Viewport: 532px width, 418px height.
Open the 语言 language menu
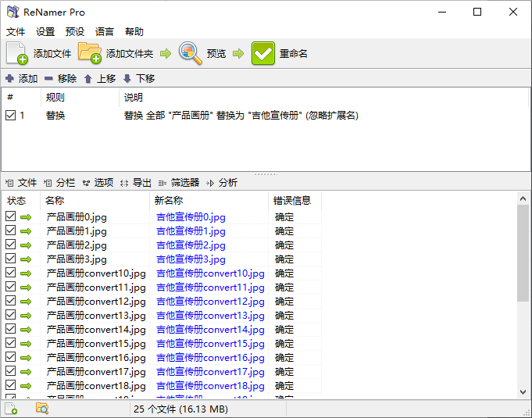(105, 32)
